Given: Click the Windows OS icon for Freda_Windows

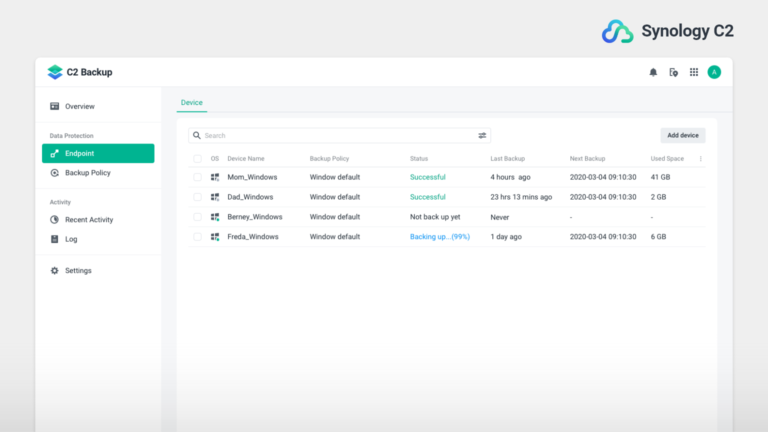Looking at the screenshot, I should [215, 237].
